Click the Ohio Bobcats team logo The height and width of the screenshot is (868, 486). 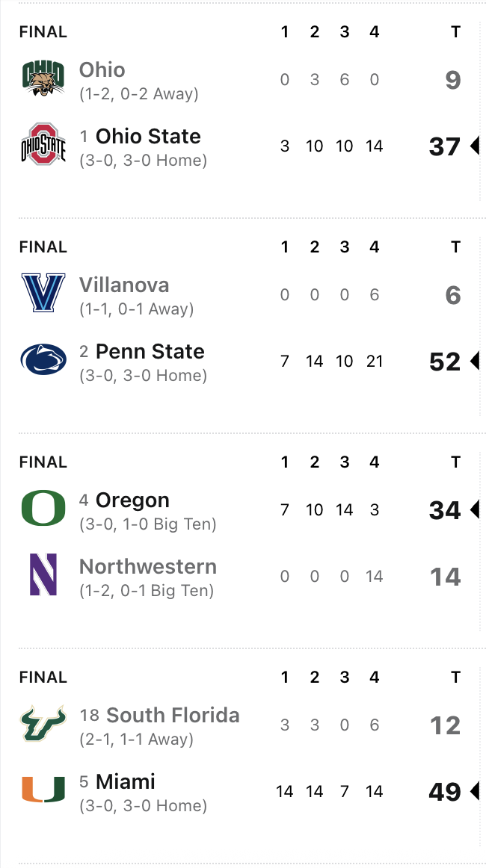[x=43, y=79]
